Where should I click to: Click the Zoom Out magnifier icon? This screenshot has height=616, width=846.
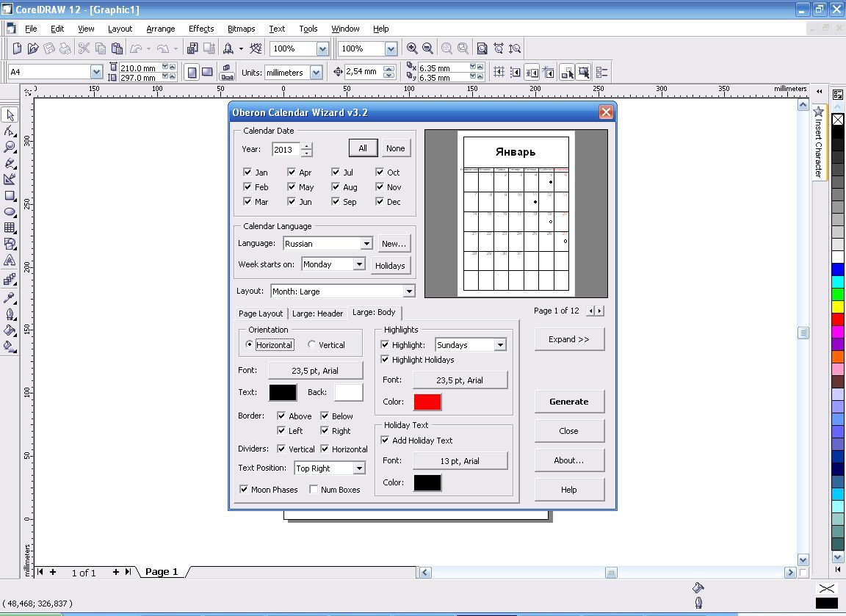tap(427, 48)
